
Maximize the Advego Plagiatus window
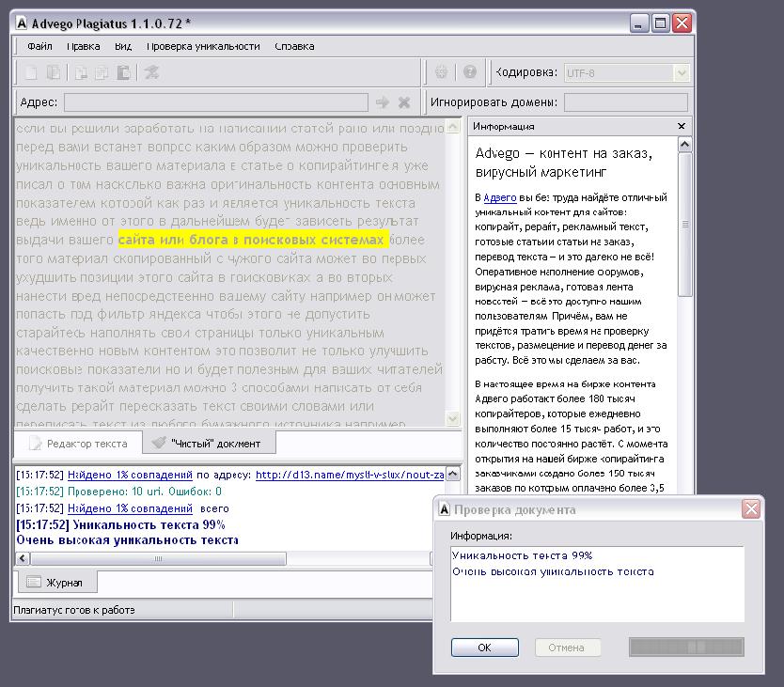coord(660,23)
